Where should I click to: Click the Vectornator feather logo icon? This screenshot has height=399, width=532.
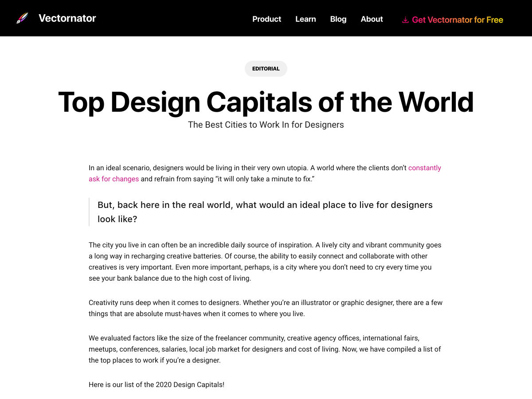tap(22, 18)
